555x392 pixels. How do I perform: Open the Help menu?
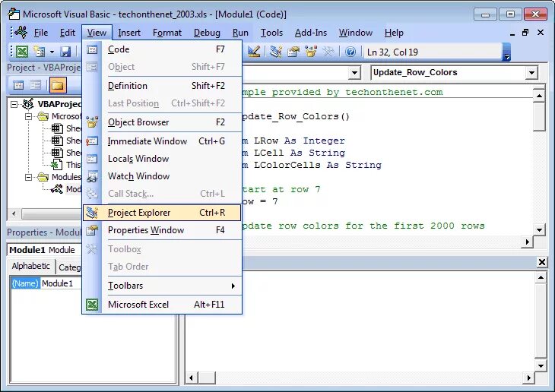[x=394, y=33]
